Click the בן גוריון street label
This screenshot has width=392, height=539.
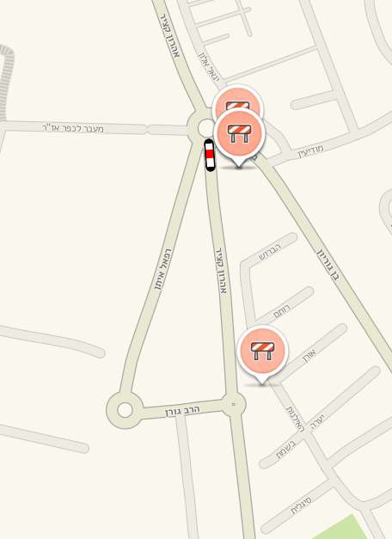point(328,266)
